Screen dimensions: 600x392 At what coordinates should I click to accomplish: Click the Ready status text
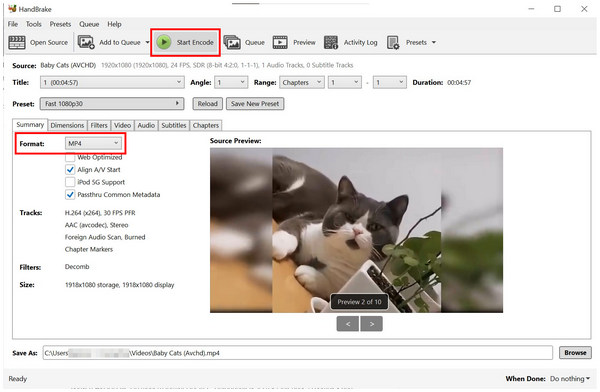[18, 379]
